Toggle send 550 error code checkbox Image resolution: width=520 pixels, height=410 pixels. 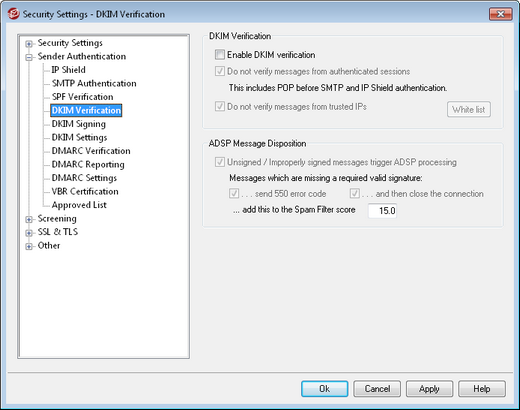pos(234,193)
